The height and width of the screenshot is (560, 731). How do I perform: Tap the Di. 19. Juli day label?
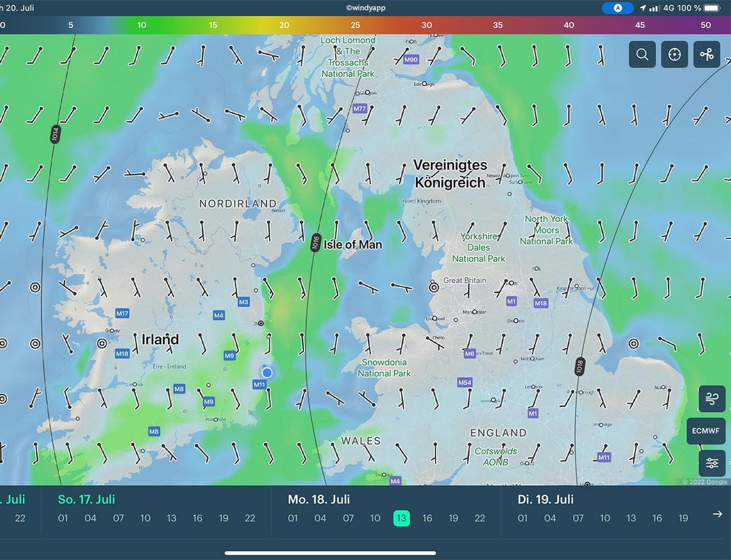coord(546,499)
